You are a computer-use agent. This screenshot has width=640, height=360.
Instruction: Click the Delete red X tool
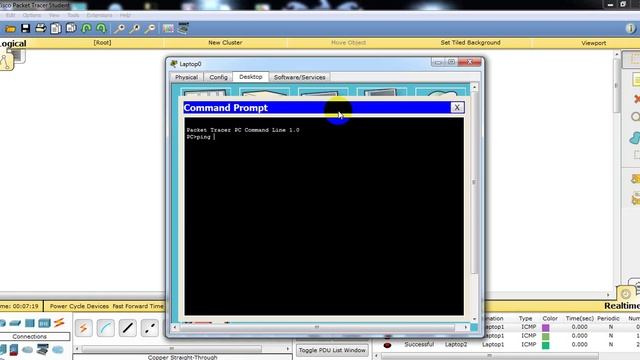[636, 99]
